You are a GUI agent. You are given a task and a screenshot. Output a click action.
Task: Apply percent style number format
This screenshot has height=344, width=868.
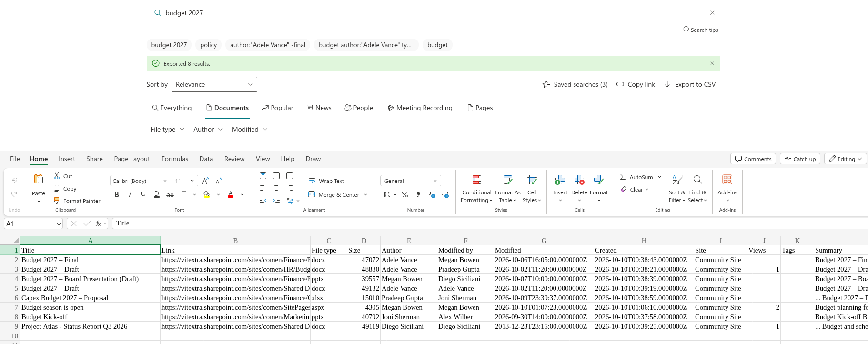[x=405, y=194]
